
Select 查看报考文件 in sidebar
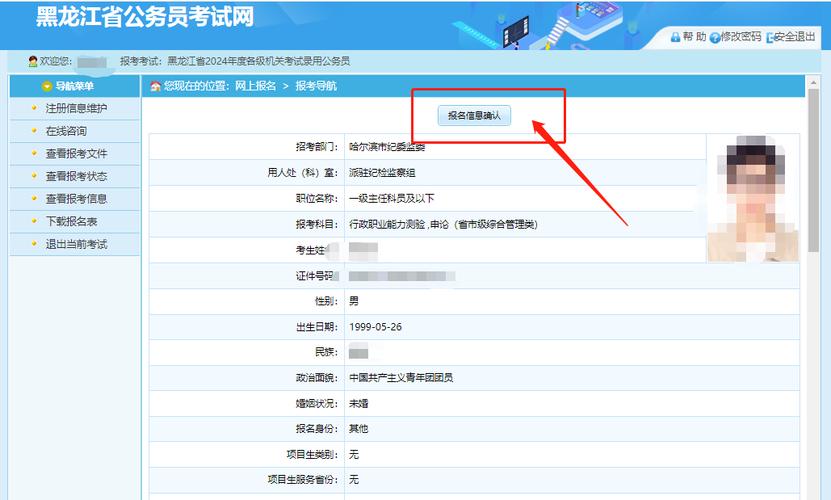(76, 154)
